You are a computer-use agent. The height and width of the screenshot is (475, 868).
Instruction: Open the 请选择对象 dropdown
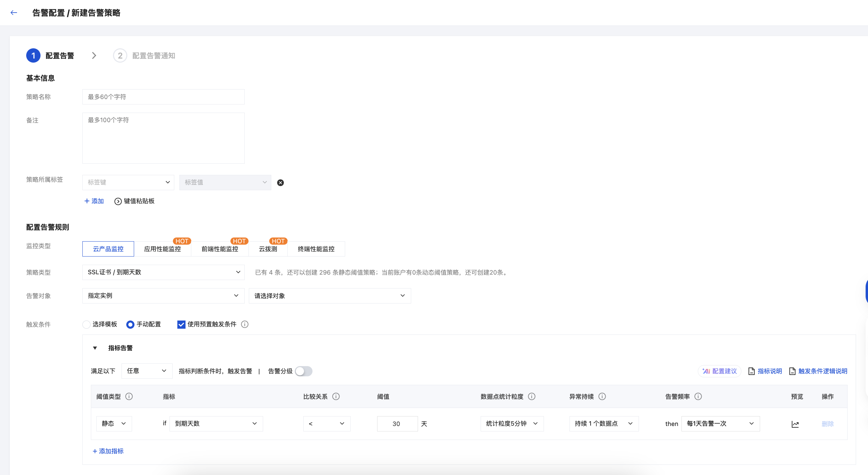click(329, 296)
